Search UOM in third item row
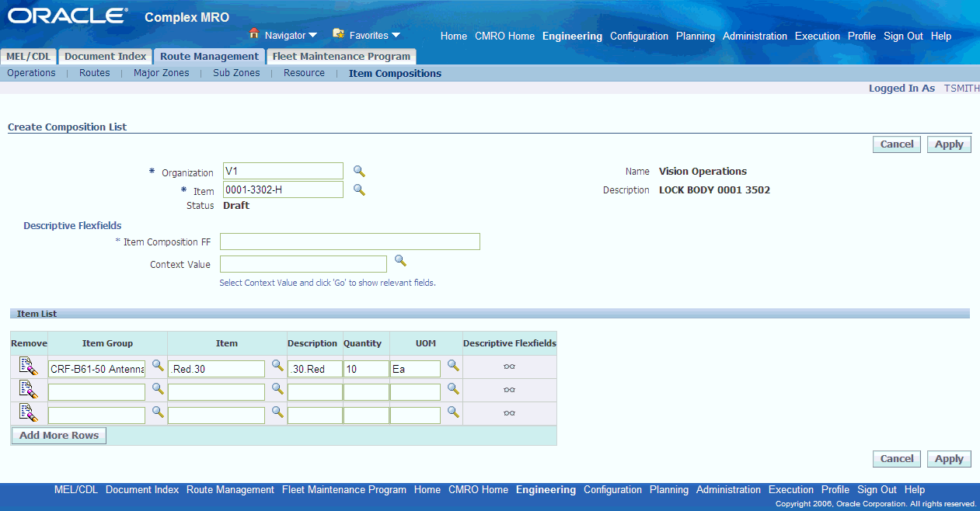 [453, 412]
